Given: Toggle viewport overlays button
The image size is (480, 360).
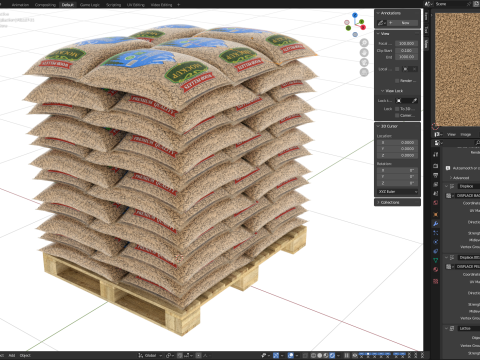Looking at the screenshot, I should 291,355.
